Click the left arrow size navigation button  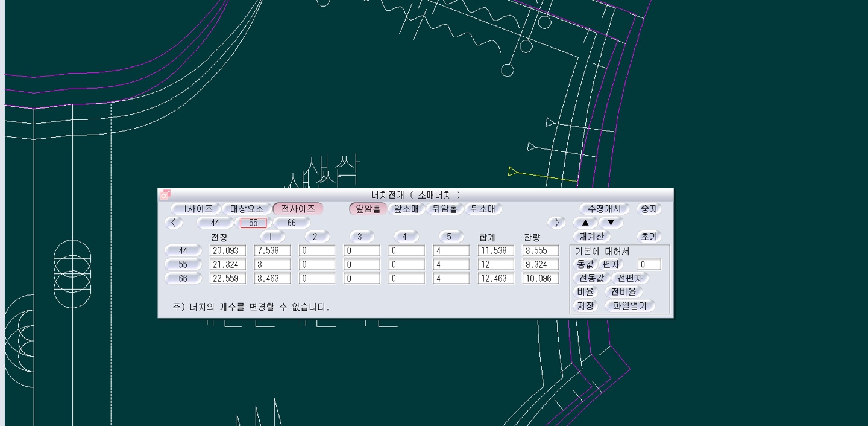point(174,223)
